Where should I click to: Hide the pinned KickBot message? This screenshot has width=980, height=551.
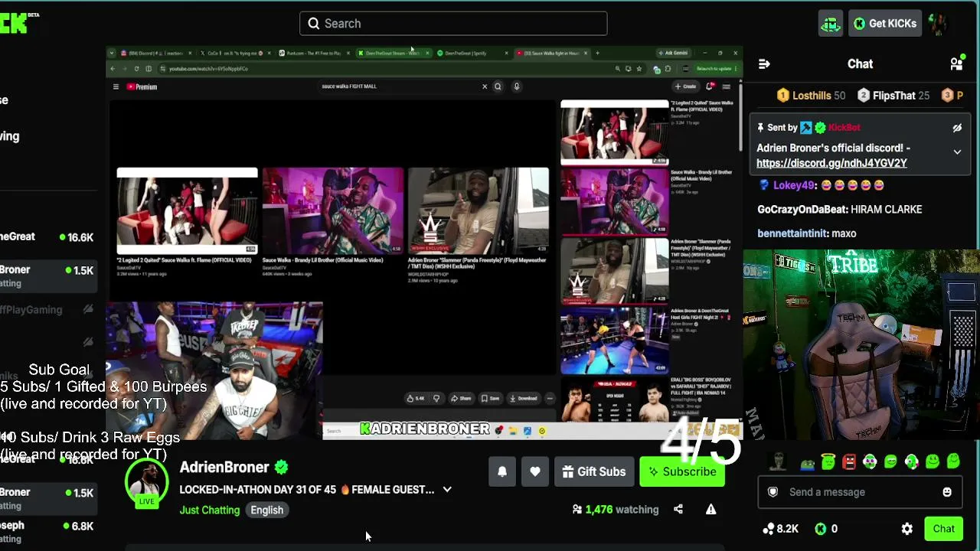tap(957, 129)
